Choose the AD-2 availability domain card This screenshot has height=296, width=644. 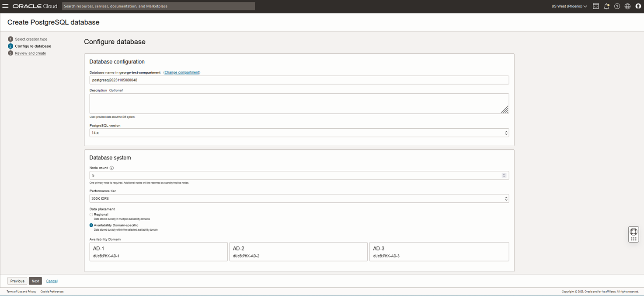[x=298, y=252]
